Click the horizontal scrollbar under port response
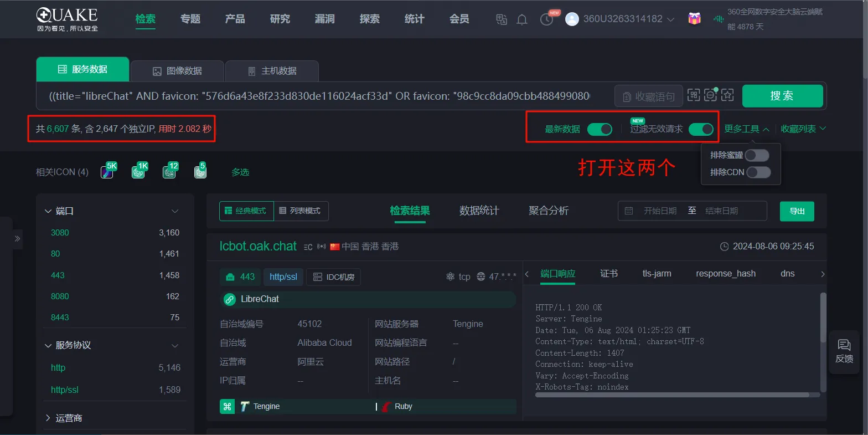The width and height of the screenshot is (868, 435). 671,395
